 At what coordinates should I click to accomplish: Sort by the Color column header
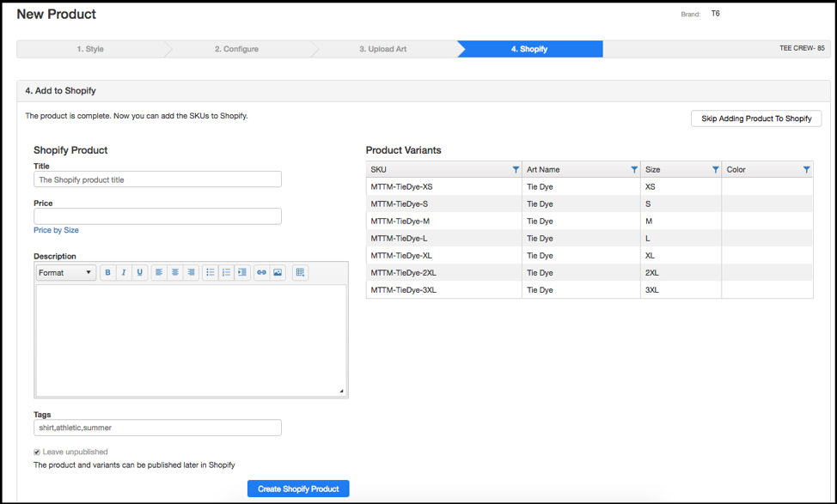tap(736, 170)
